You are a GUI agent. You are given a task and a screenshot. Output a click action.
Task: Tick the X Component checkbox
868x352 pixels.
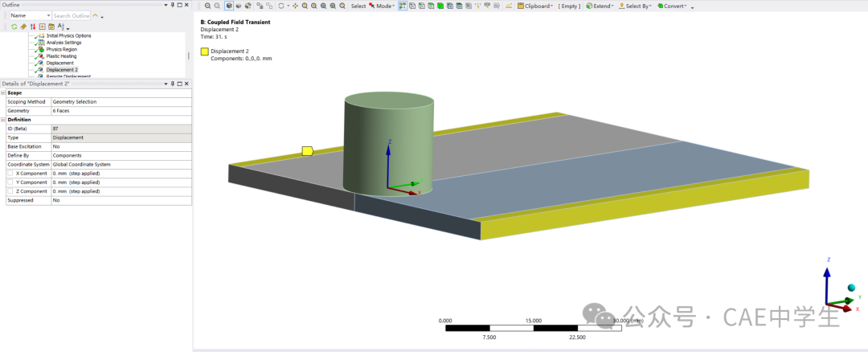[10, 174]
